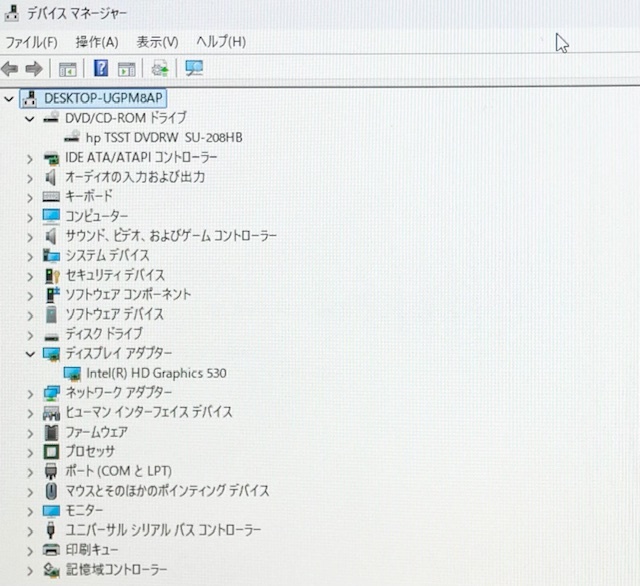
Task: Click the update driver gear icon
Action: (160, 69)
